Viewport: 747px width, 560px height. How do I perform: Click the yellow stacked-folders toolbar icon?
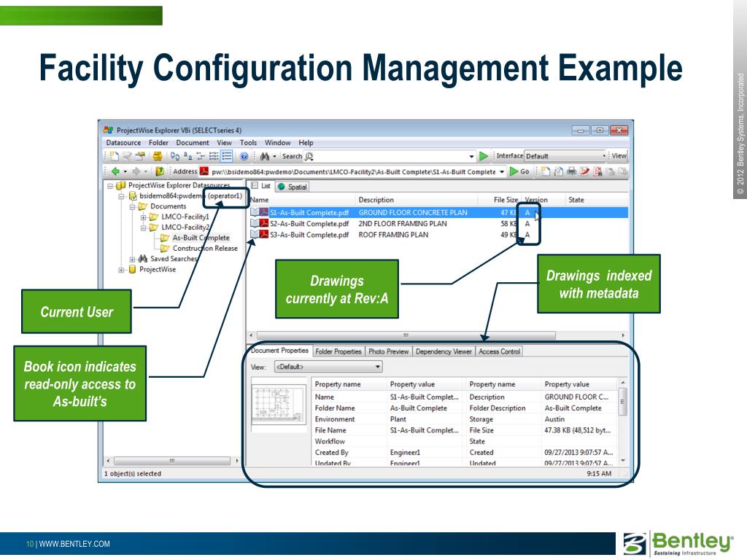click(x=158, y=156)
